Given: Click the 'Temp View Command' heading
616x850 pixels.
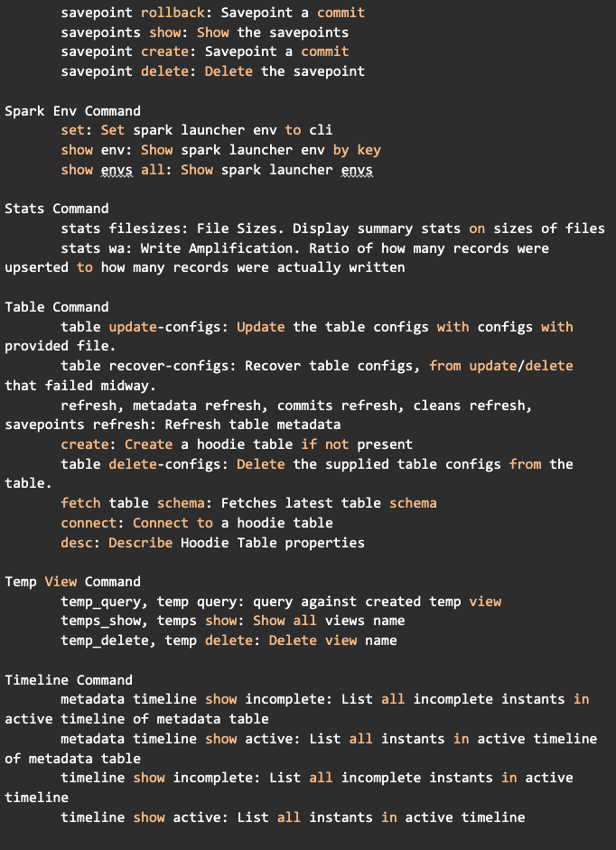Looking at the screenshot, I should pos(72,582).
